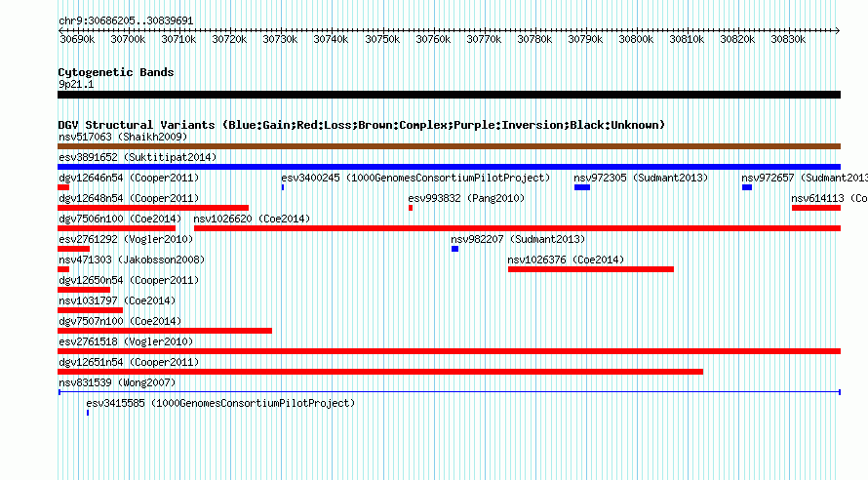Open esv3415585 1000GenomesConsortiumPilotProject label
This screenshot has height=480, width=868.
click(x=220, y=403)
